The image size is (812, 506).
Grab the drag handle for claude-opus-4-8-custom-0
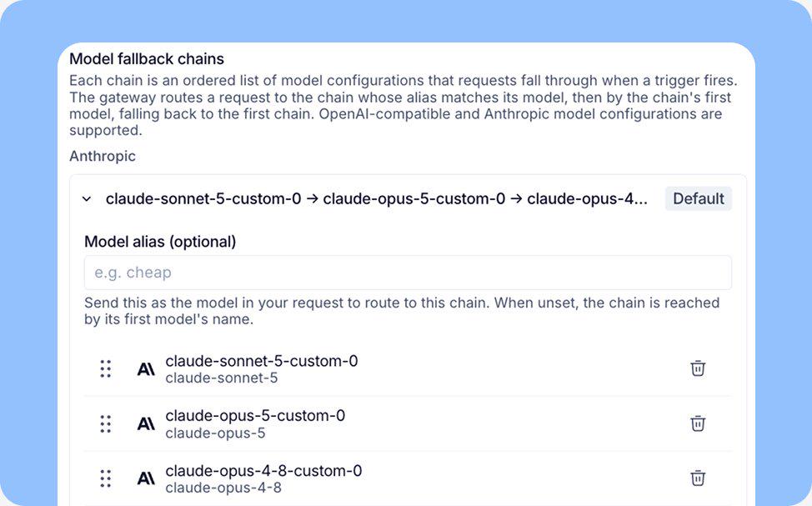click(x=106, y=478)
